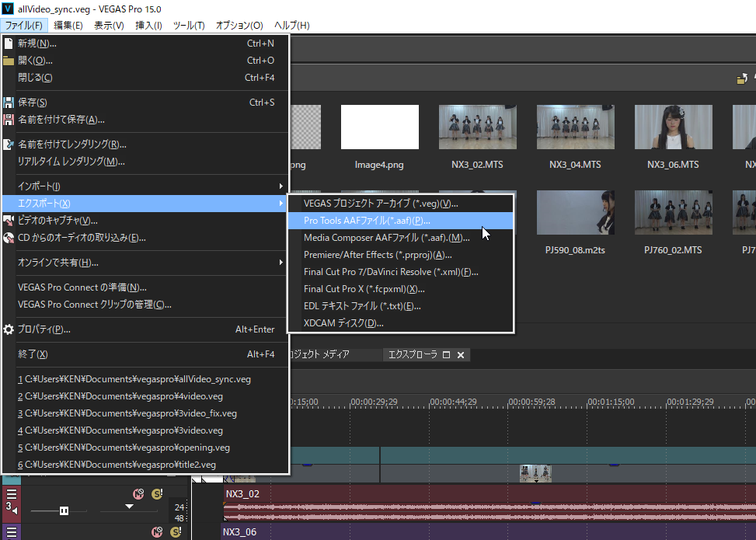
Task: Open recent file 5 opening.veg
Action: 145,448
